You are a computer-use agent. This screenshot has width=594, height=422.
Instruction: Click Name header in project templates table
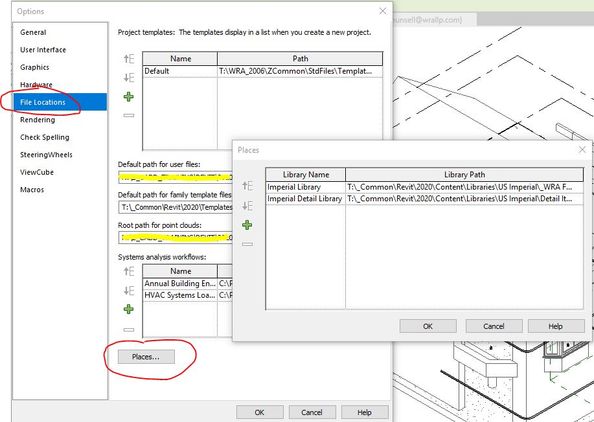[x=180, y=59]
